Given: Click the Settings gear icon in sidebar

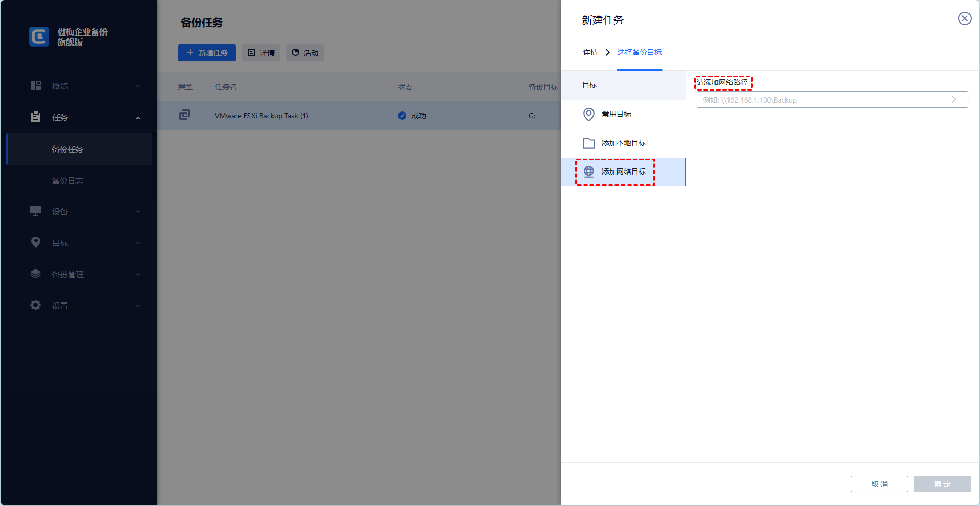Looking at the screenshot, I should [36, 305].
